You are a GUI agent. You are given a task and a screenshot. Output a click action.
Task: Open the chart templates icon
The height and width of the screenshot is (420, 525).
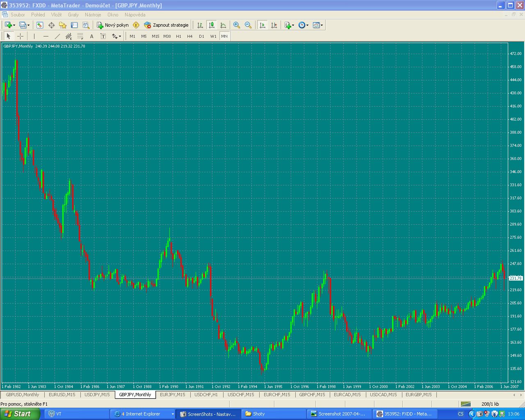pyautogui.click(x=316, y=25)
